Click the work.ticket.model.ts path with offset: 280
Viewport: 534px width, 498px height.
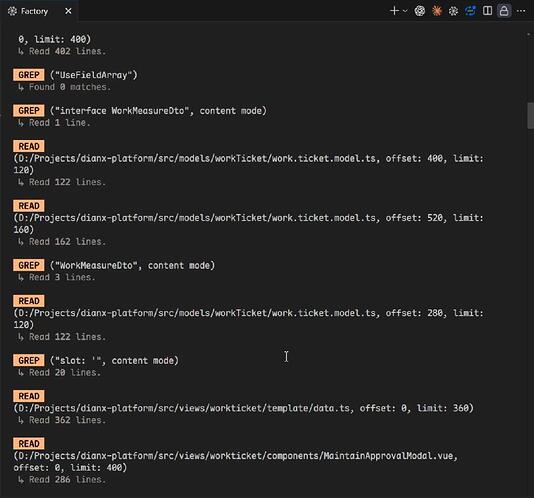(x=249, y=318)
